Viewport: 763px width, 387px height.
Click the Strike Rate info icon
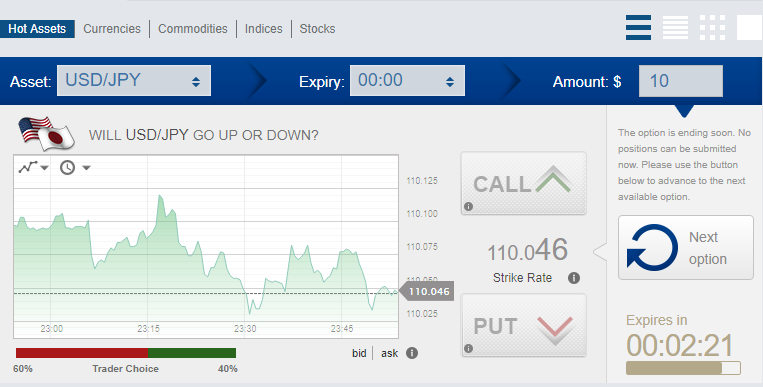574,278
